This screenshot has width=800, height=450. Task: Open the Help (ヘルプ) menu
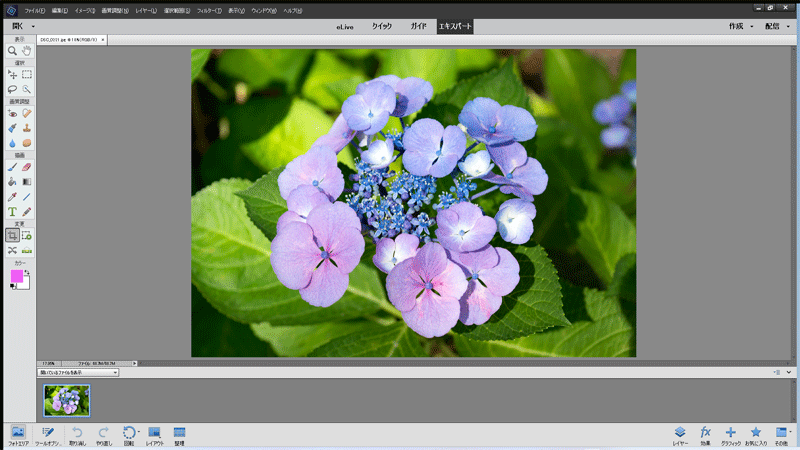point(293,11)
